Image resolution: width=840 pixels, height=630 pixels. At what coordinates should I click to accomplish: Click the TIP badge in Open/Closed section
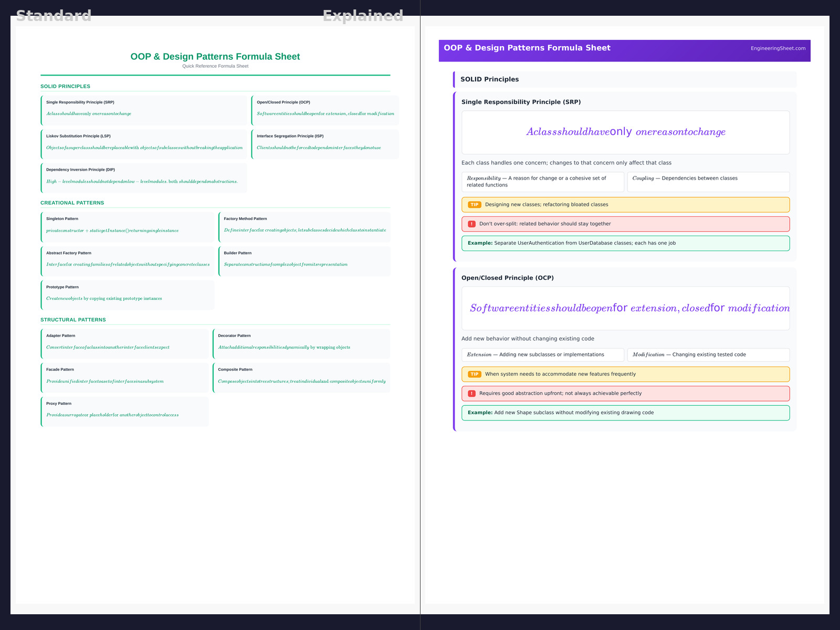click(x=474, y=374)
